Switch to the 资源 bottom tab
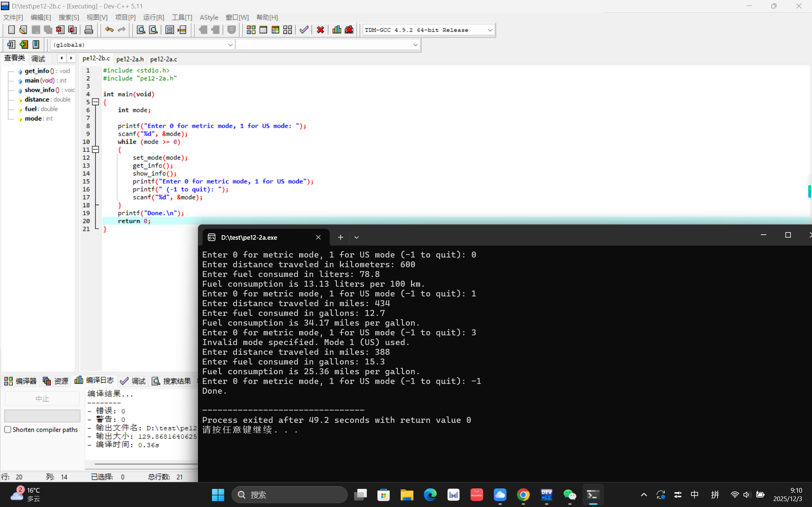The image size is (812, 507). coord(55,381)
